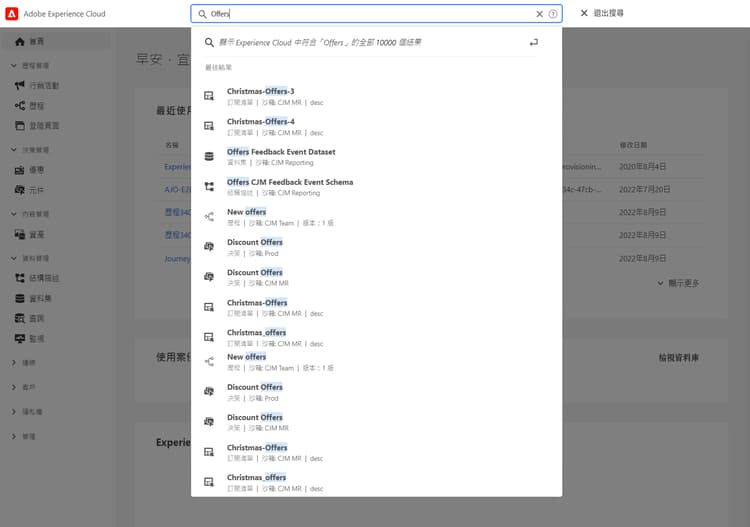Viewport: 750px width, 527px height.
Task: Click the date 2022年7月20日 cell
Action: point(644,189)
